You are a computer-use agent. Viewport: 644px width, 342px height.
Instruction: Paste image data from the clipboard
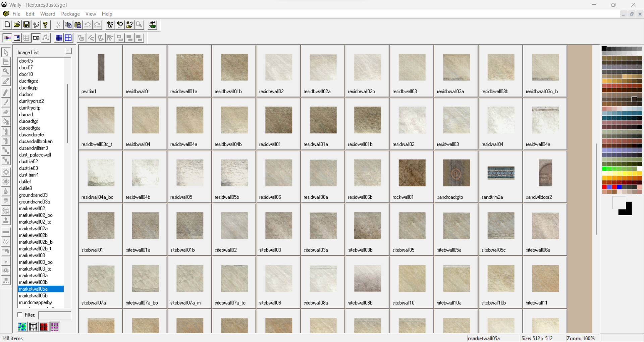point(77,24)
